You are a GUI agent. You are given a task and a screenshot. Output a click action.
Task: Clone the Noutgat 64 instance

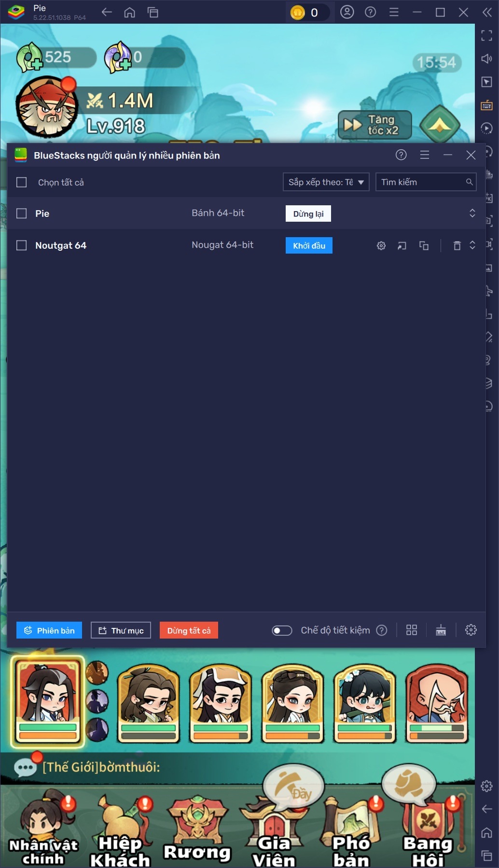(x=424, y=246)
